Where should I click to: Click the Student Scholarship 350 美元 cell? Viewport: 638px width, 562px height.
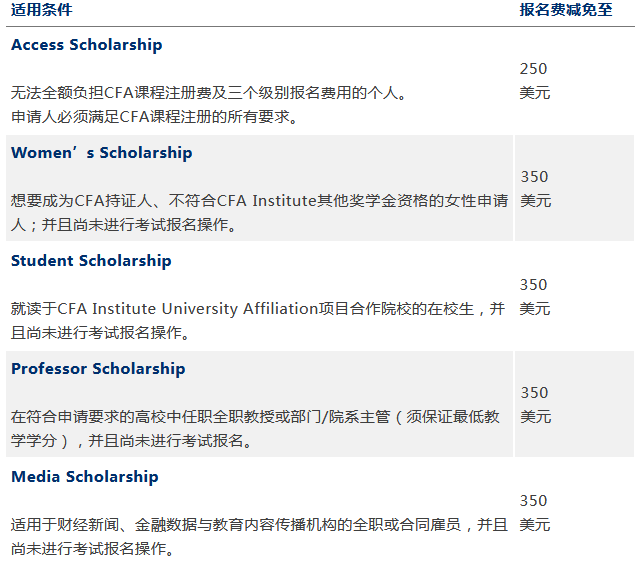(535, 297)
